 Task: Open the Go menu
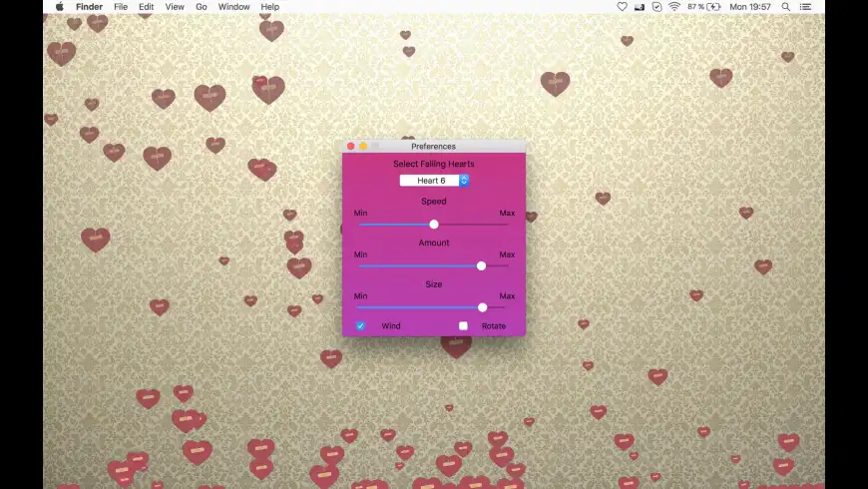(202, 7)
